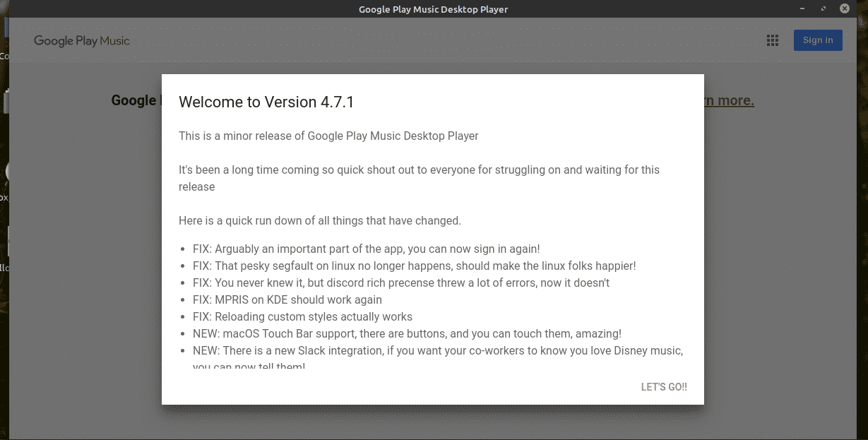Image resolution: width=868 pixels, height=440 pixels.
Task: Click the Google Play Music logo
Action: point(82,41)
